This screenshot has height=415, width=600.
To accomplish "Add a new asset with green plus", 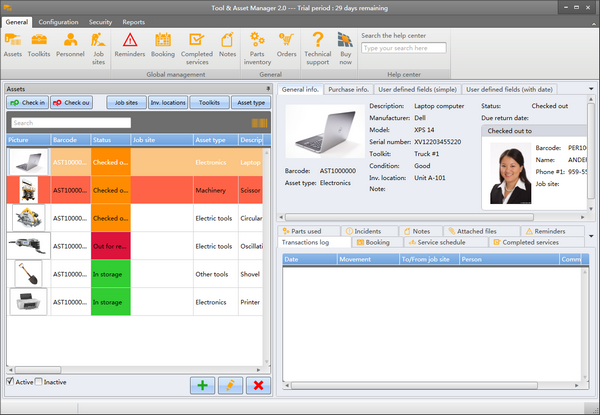I will (x=203, y=385).
